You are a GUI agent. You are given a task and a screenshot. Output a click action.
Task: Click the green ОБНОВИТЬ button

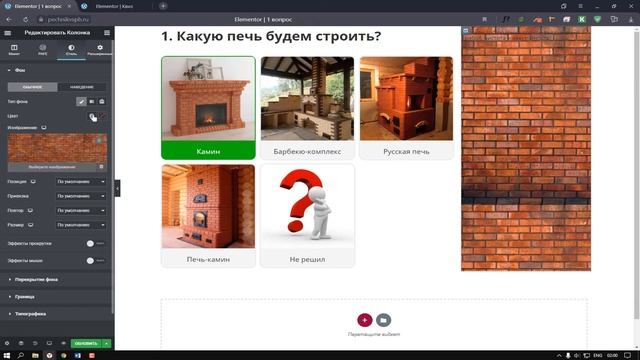(86, 344)
